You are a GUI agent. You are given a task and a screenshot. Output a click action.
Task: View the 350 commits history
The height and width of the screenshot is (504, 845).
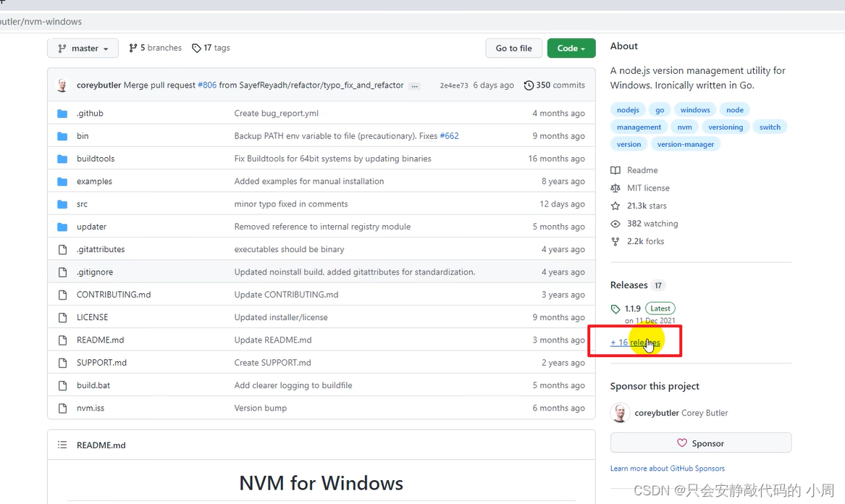click(x=555, y=85)
